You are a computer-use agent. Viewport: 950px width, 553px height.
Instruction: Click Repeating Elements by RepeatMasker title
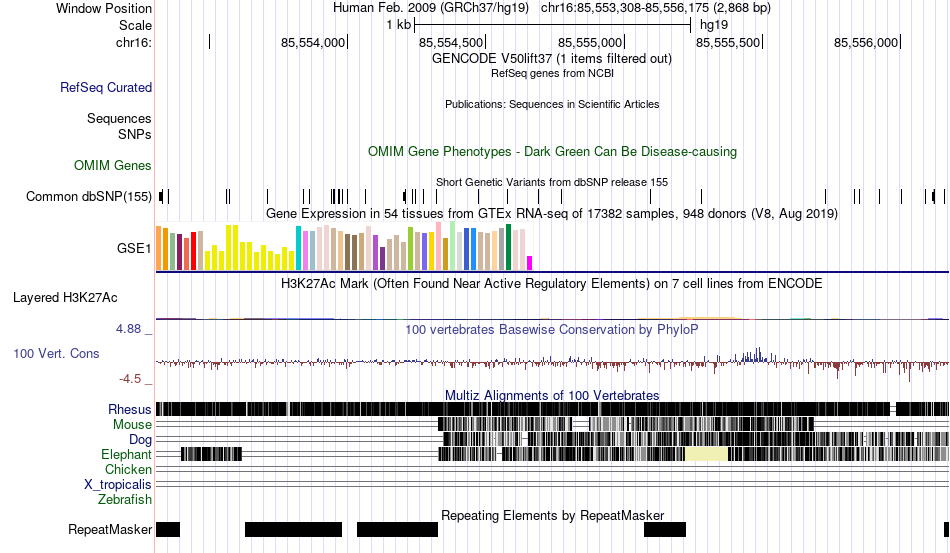[552, 515]
